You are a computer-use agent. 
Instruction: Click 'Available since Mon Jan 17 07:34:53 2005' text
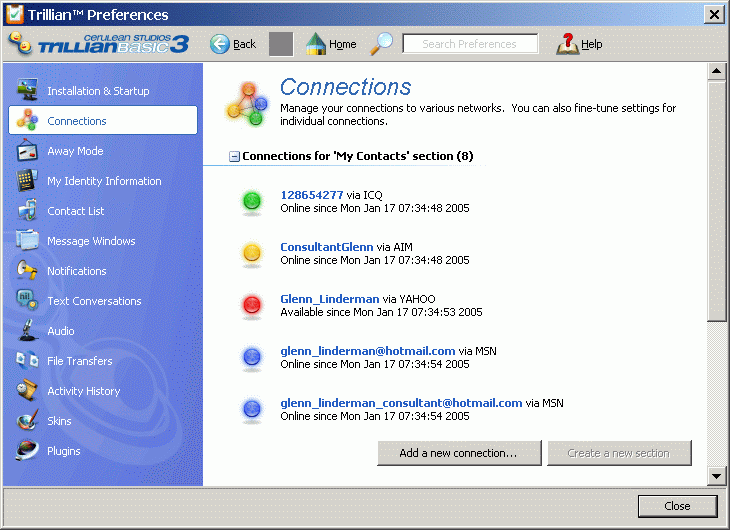[x=381, y=312]
